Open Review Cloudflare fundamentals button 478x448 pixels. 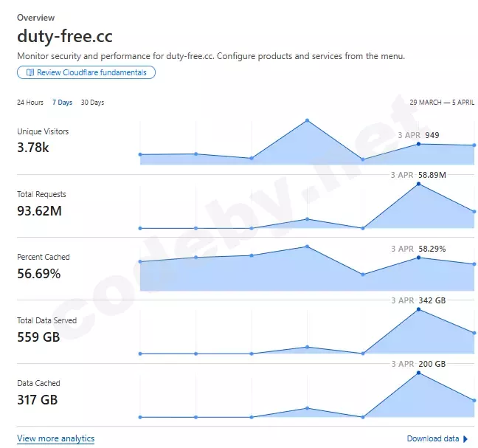[86, 72]
